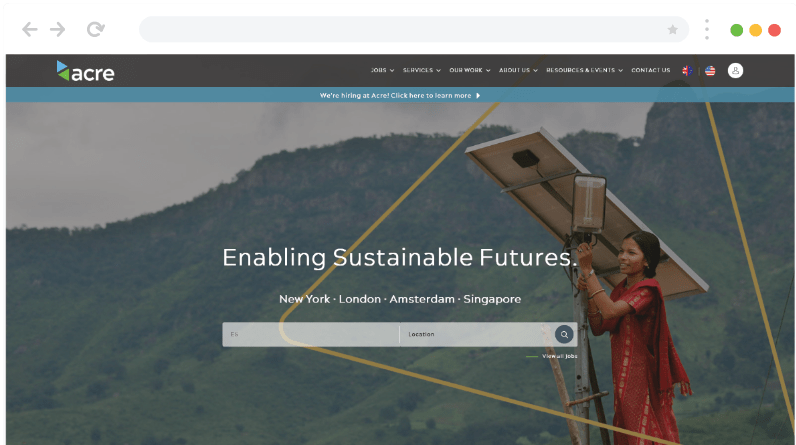Go to the Contact Us page
Viewport: 796px width, 445px height.
651,70
